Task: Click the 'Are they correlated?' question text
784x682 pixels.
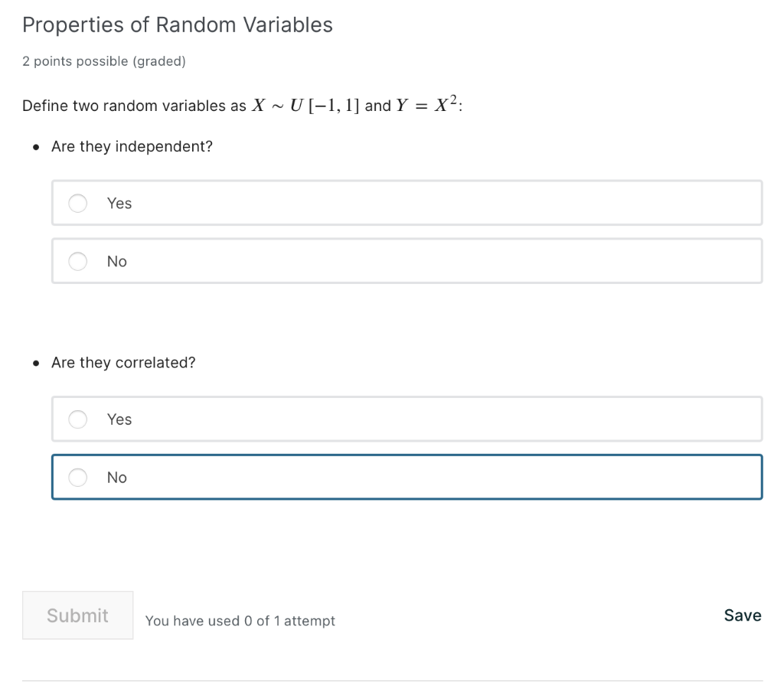Action: (x=123, y=362)
